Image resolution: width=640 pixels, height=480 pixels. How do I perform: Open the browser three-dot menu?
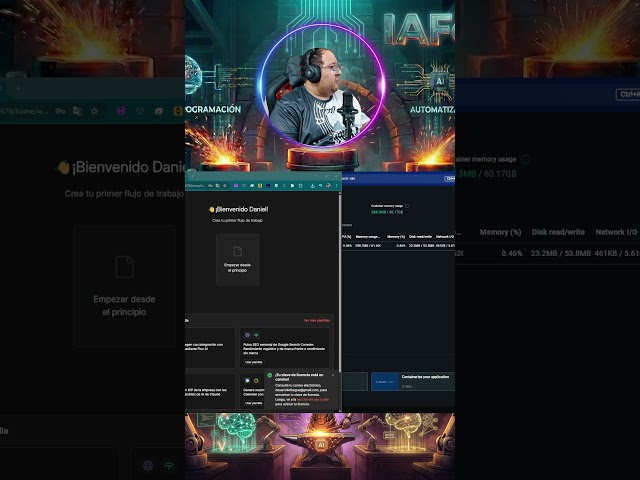tap(336, 186)
